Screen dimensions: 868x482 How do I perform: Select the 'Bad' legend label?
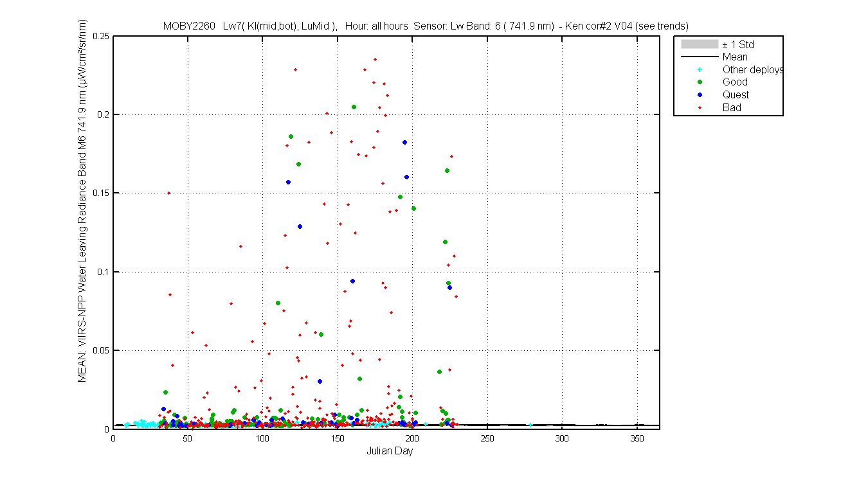click(732, 107)
